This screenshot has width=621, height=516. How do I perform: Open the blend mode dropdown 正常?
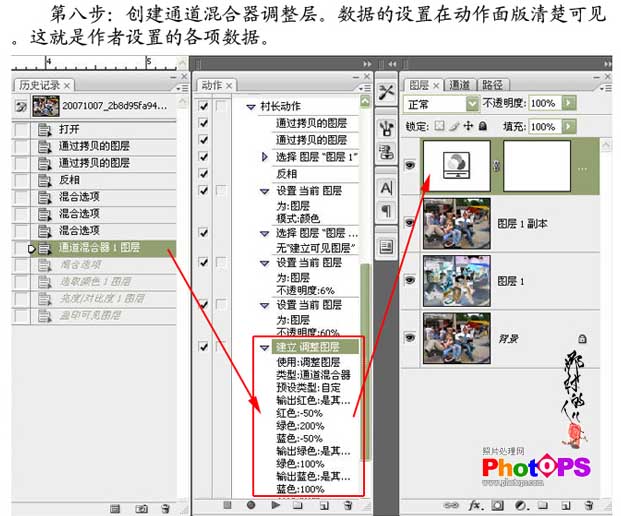tap(472, 103)
